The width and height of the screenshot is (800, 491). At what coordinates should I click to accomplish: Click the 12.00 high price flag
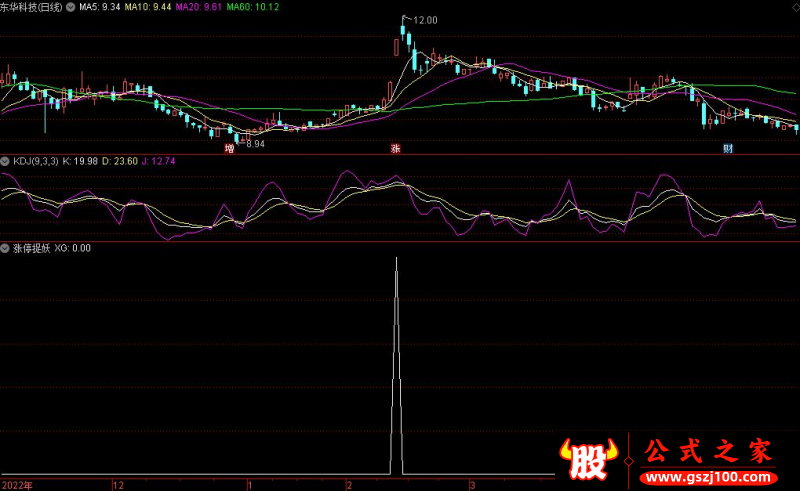pos(424,20)
